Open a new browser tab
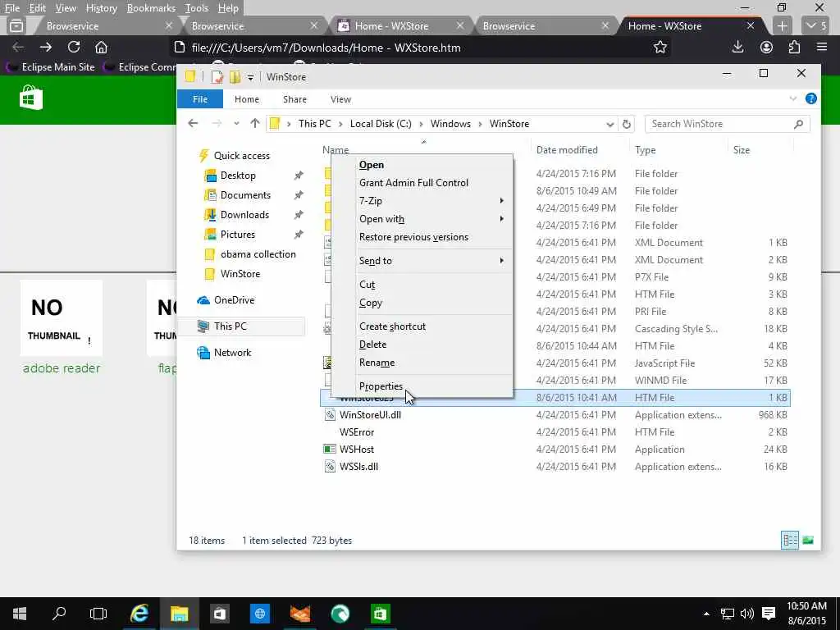 (x=782, y=25)
